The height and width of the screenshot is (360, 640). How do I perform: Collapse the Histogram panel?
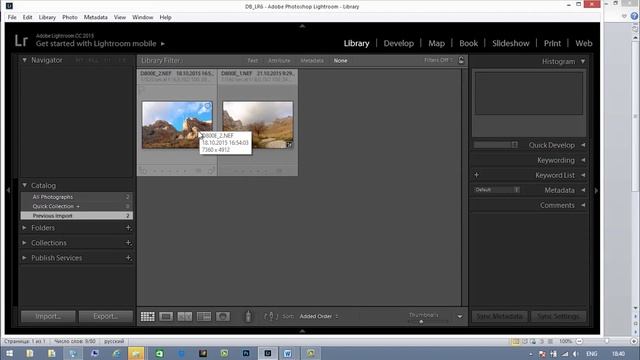(x=583, y=61)
